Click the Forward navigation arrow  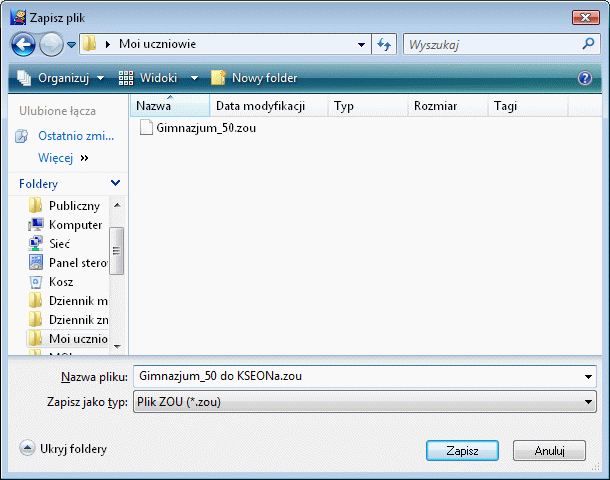tap(51, 44)
